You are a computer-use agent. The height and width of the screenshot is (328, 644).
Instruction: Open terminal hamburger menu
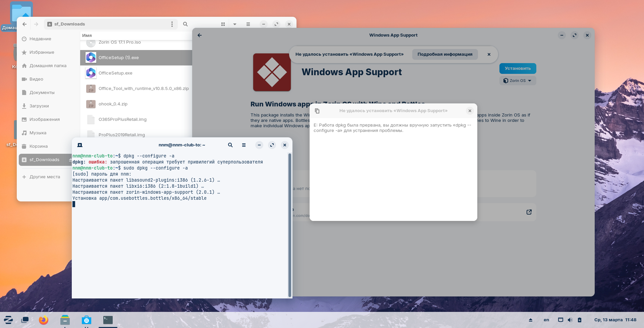pyautogui.click(x=244, y=145)
